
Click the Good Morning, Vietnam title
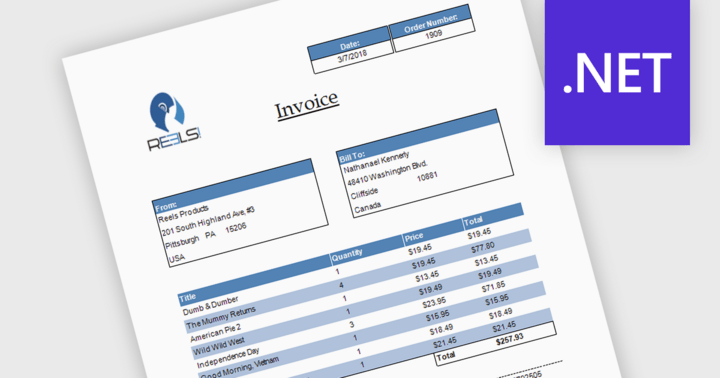coord(240,368)
